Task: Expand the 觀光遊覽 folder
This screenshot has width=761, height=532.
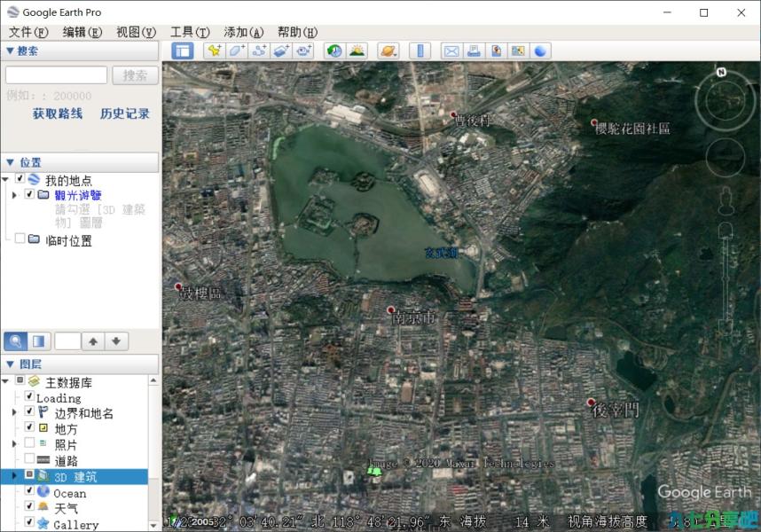Action: [14, 195]
